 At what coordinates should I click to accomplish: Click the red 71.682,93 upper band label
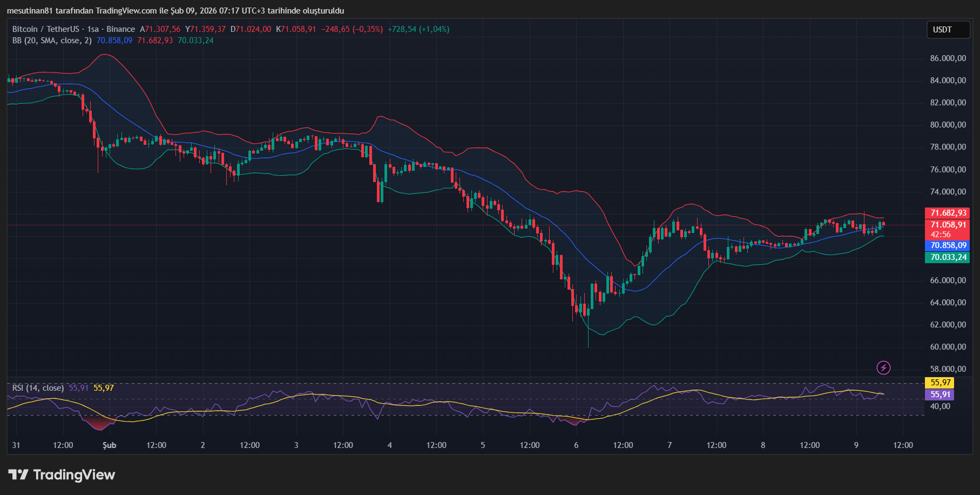click(x=948, y=213)
